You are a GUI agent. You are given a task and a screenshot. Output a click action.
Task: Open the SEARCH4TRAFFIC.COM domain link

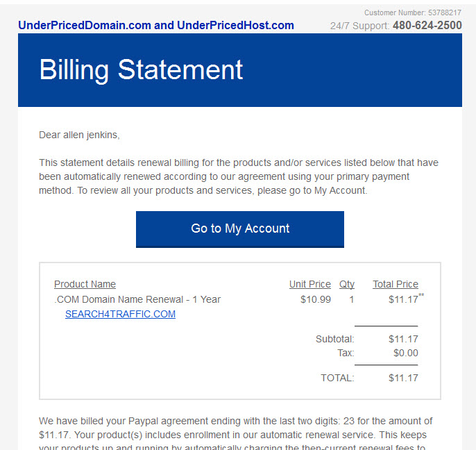120,314
